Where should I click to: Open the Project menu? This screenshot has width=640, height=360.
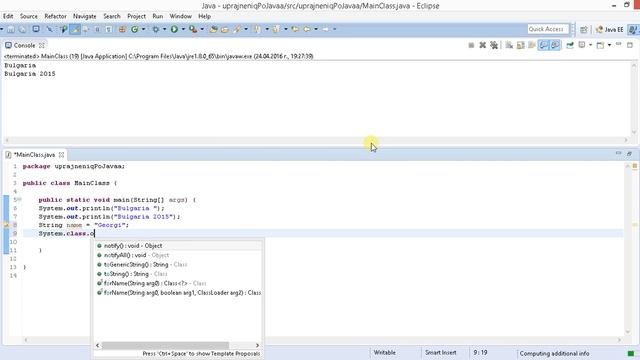[x=136, y=16]
